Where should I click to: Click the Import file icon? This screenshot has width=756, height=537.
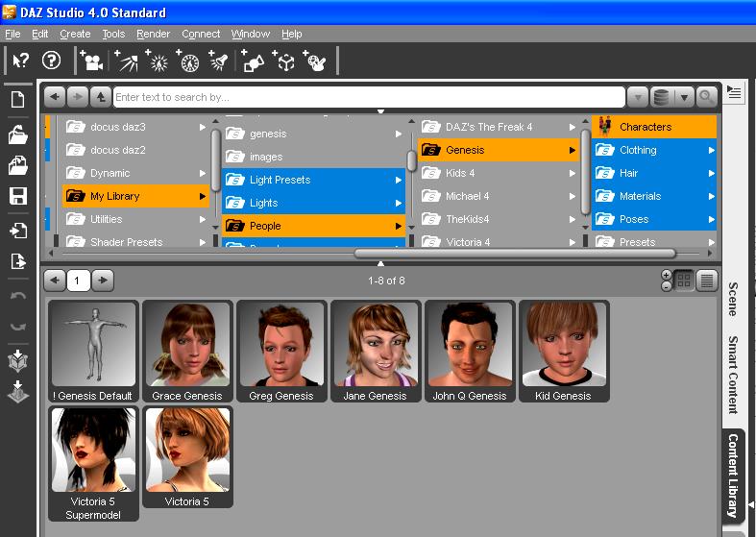click(x=18, y=231)
